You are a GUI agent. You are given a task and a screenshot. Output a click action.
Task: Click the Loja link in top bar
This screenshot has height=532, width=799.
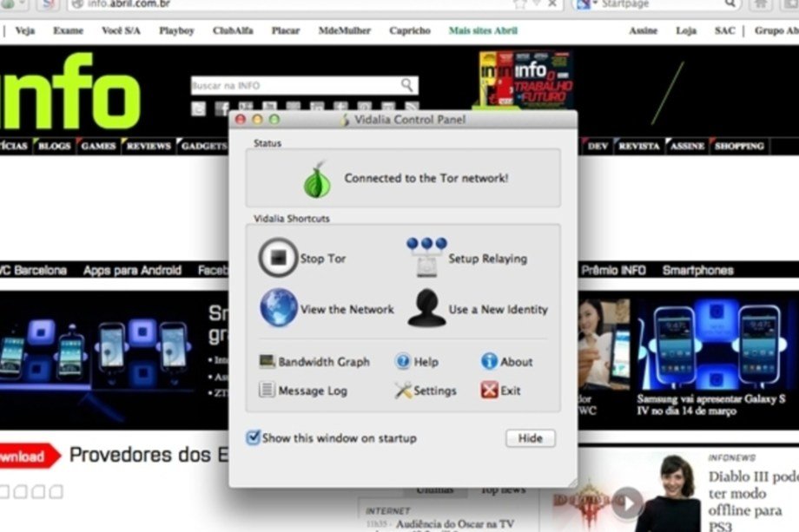686,31
